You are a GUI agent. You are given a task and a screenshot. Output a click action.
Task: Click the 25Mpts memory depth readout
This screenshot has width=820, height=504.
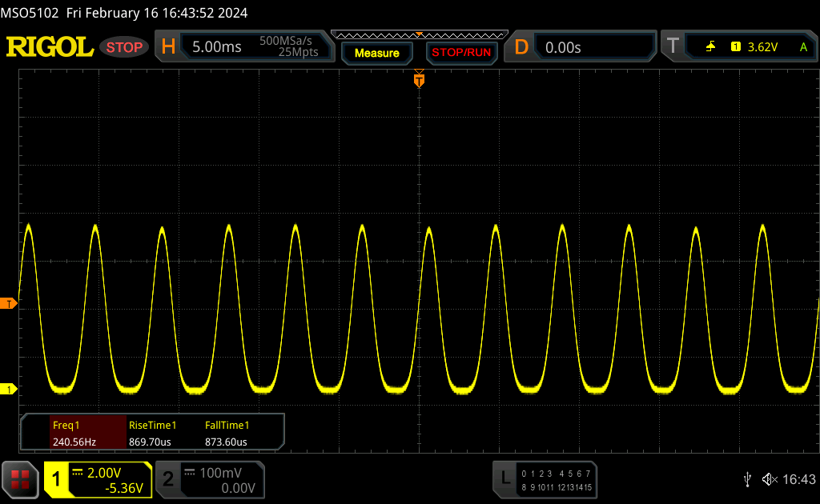[x=298, y=52]
